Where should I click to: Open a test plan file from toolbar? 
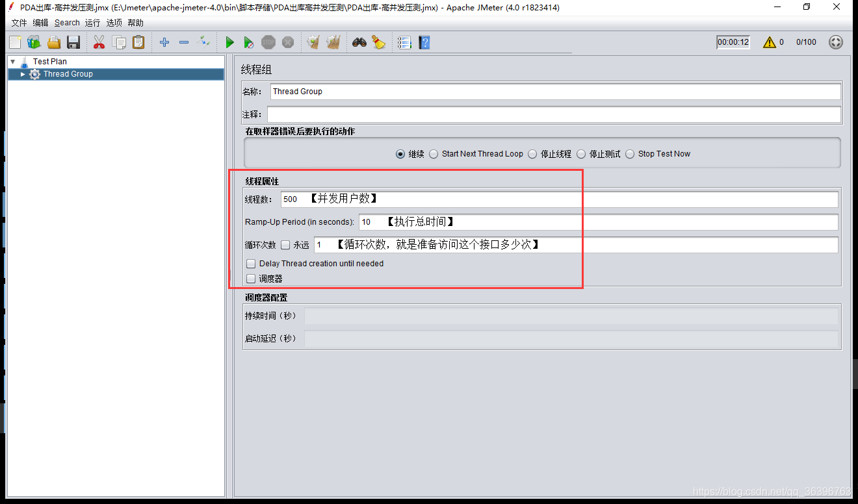54,43
